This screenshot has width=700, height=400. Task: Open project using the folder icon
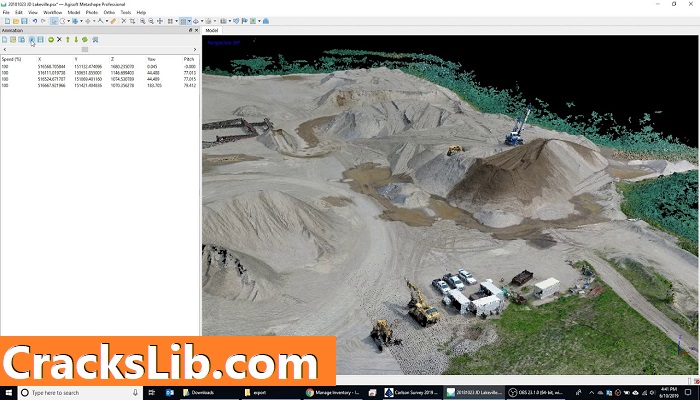coord(16,21)
